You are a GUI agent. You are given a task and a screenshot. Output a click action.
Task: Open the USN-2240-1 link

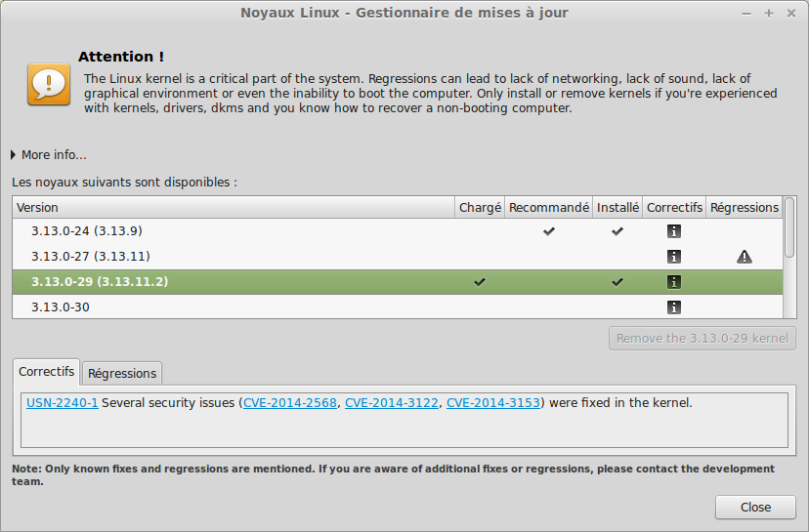[62, 402]
